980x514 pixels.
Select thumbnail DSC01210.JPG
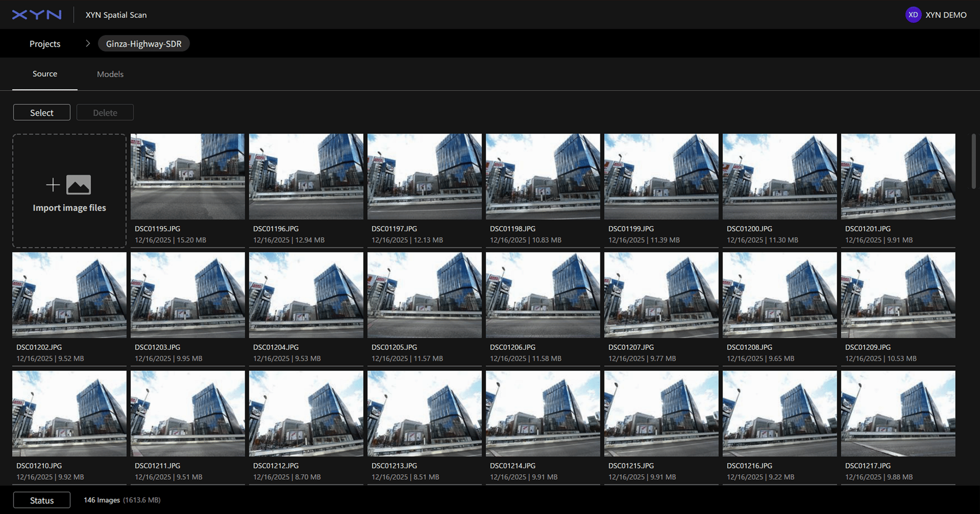point(69,413)
